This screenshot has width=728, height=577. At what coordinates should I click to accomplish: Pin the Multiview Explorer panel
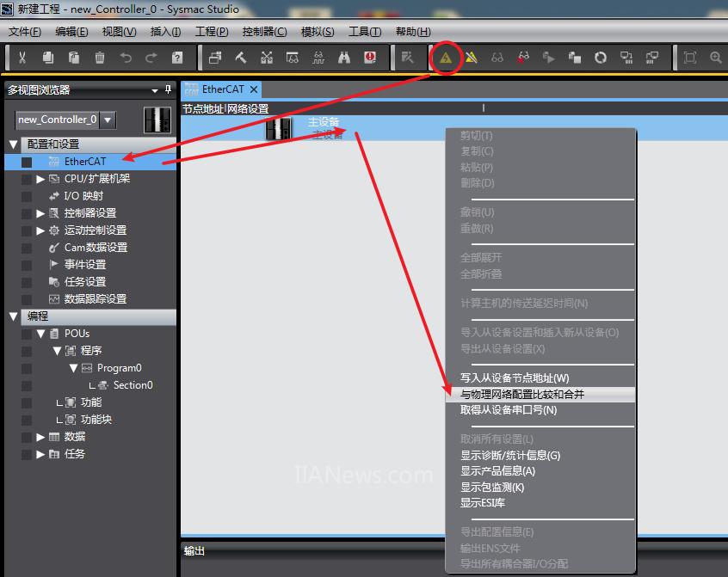(168, 89)
